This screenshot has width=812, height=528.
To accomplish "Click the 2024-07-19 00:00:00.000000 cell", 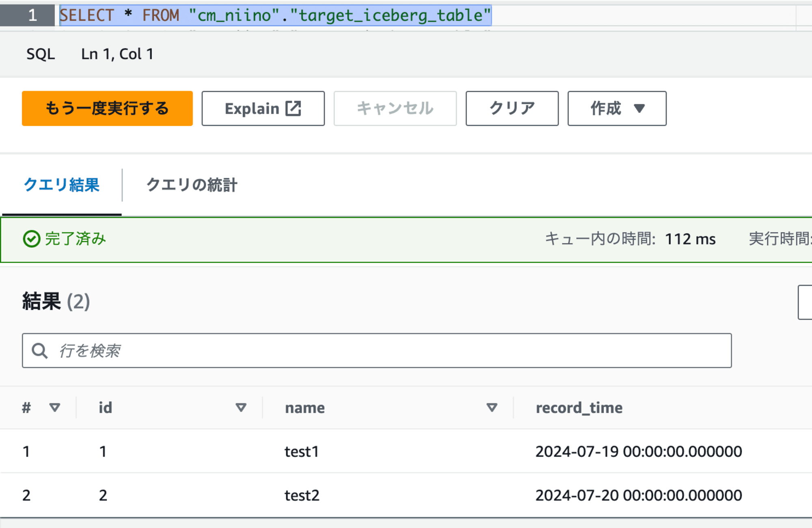I will coord(639,451).
